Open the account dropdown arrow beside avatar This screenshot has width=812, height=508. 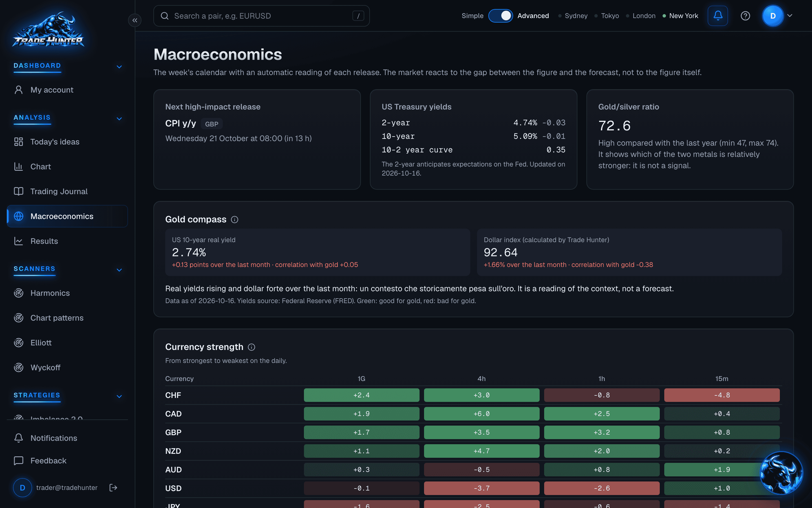[x=789, y=16]
